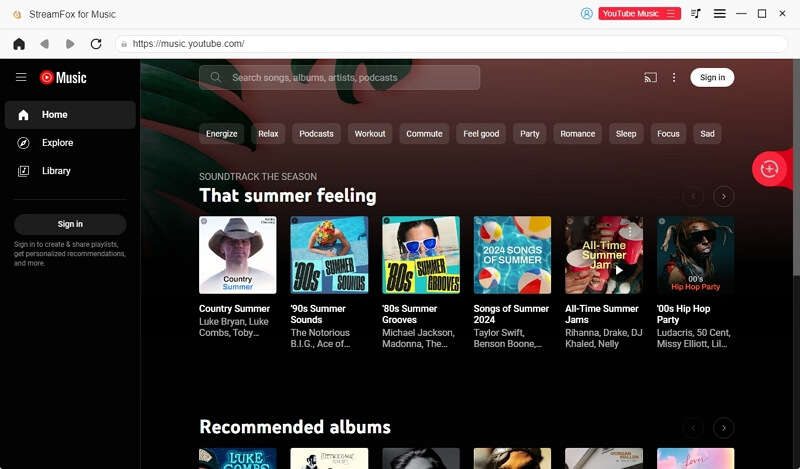Open the '90s Summer Sounds cover
800x469 pixels.
click(x=329, y=255)
